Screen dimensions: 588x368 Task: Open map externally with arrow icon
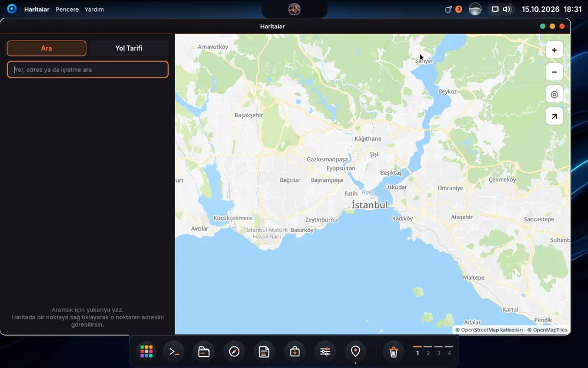pyautogui.click(x=554, y=117)
